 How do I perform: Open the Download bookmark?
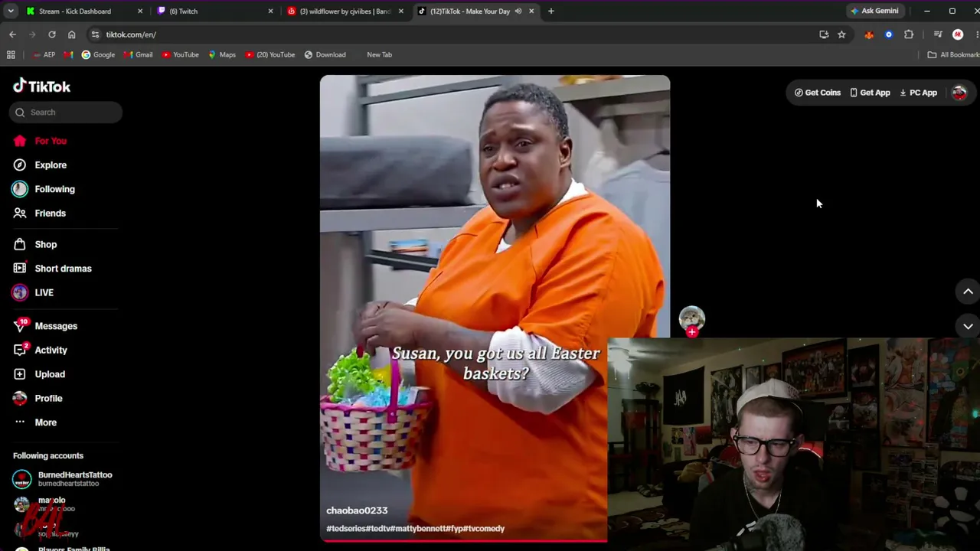click(x=325, y=55)
